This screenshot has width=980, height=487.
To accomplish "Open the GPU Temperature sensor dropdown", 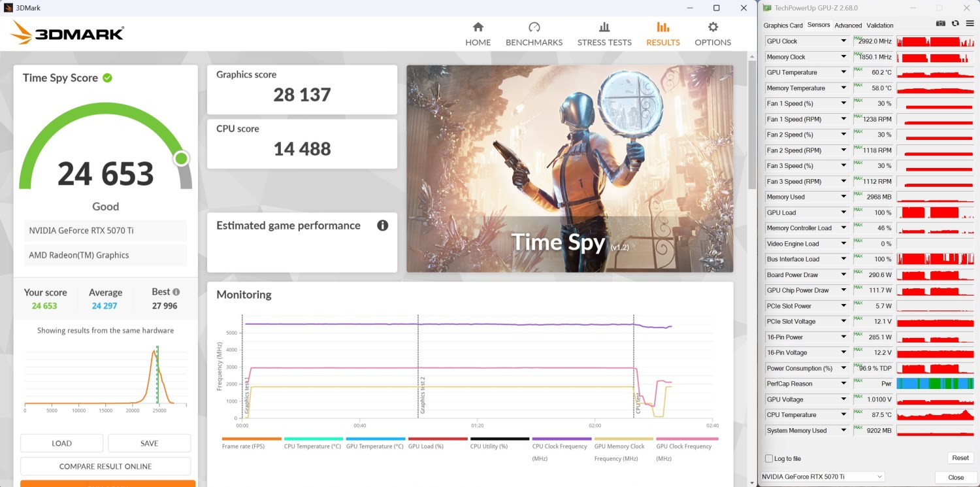I will pos(843,73).
